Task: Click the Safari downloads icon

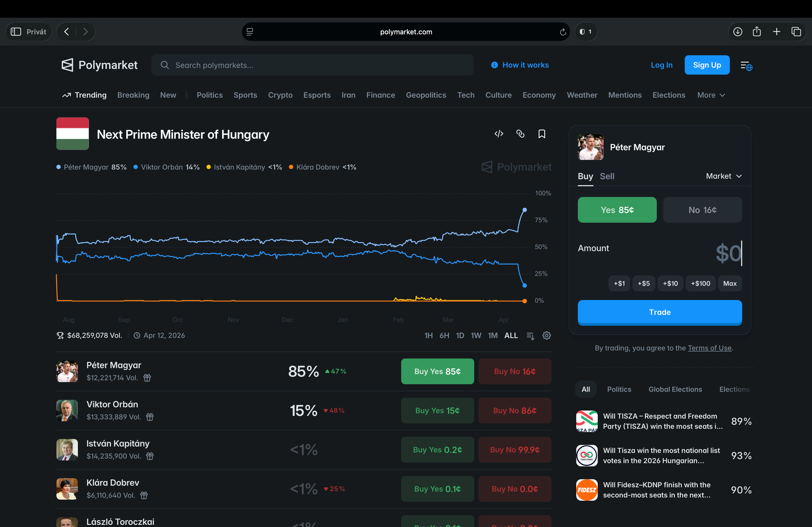Action: (738, 32)
